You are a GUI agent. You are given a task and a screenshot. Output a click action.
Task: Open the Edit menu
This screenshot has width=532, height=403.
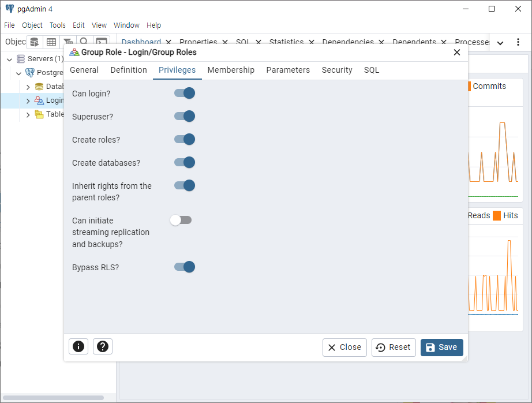(78, 25)
